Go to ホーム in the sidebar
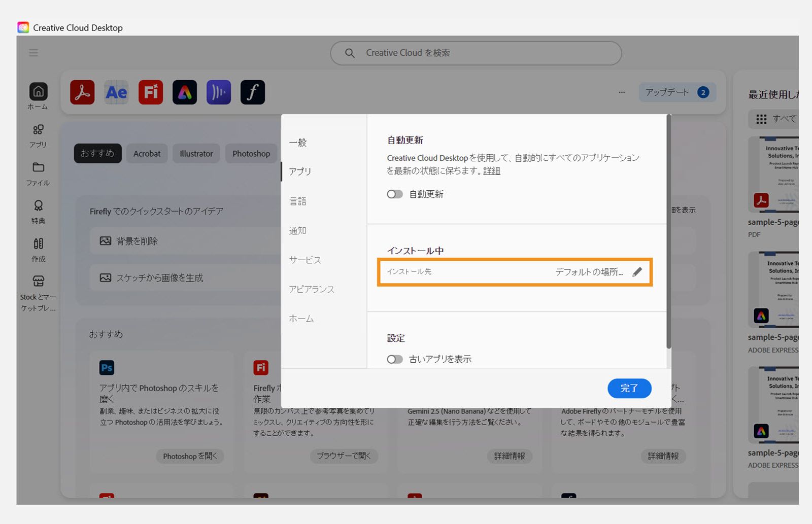Viewport: 812px width, 524px height. coord(38,96)
